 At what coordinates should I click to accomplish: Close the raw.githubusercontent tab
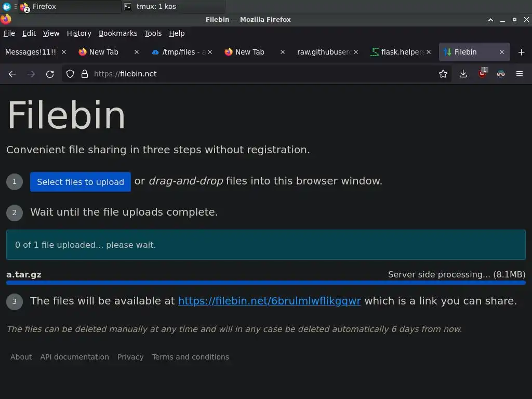coord(356,52)
